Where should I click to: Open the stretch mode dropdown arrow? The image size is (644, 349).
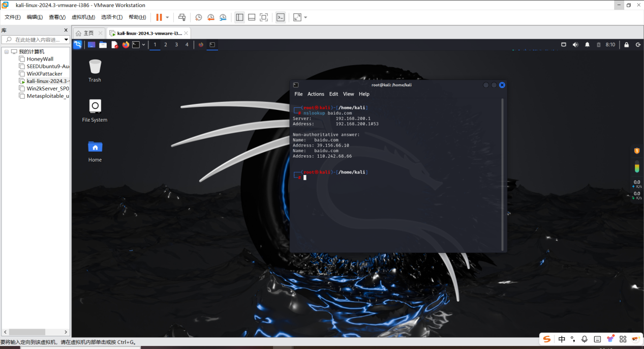coord(305,17)
